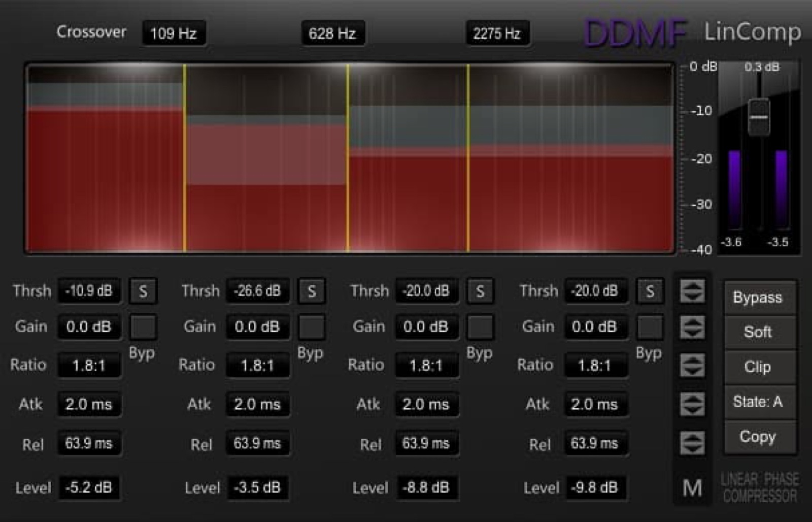Toggle the Byp box of band 2

[x=312, y=327]
